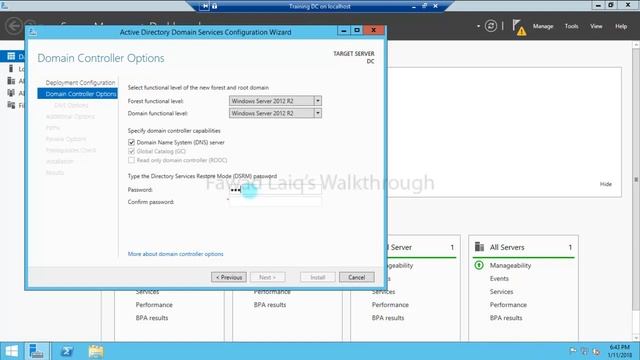Open the Windows Start button

[11, 351]
